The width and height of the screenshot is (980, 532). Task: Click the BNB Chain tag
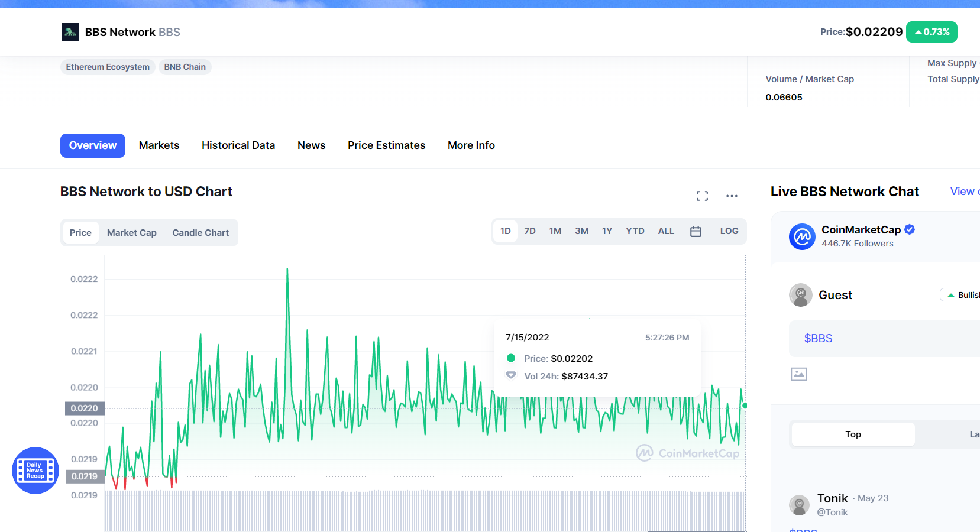(x=185, y=67)
